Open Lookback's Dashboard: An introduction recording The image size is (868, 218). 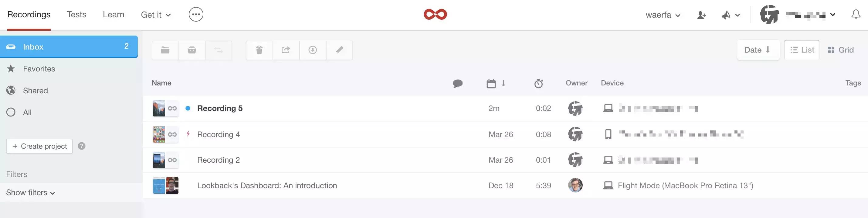267,185
